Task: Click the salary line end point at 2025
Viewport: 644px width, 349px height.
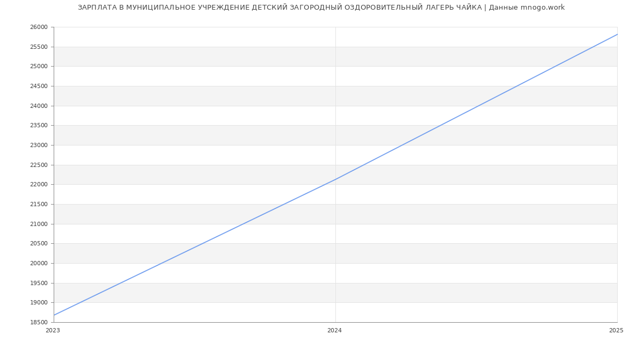Action: pos(617,34)
